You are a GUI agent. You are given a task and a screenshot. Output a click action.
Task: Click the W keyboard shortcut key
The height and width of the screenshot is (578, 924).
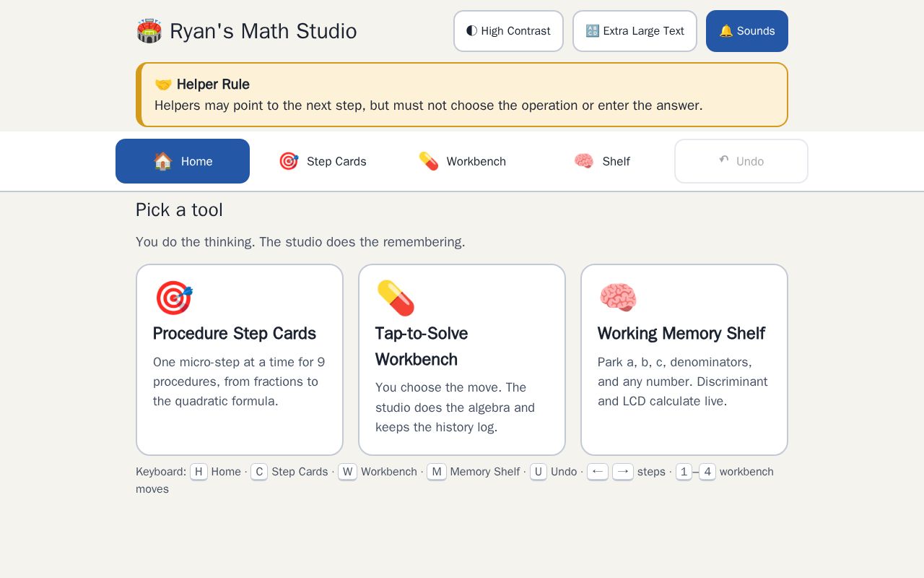point(347,472)
